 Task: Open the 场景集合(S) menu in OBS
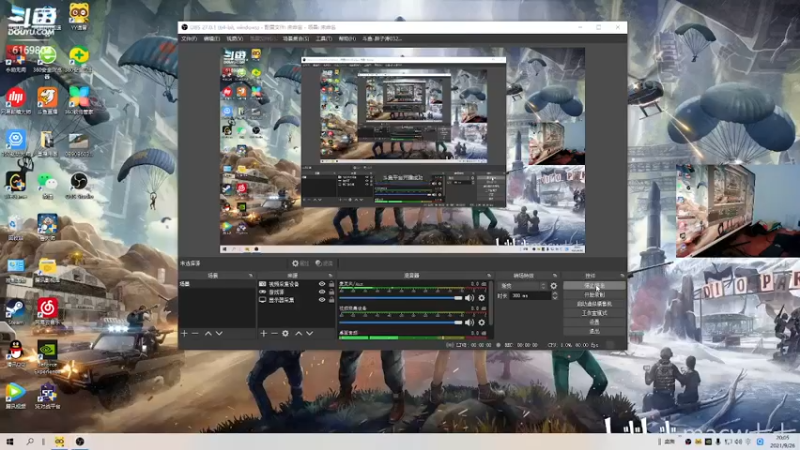tap(296, 39)
